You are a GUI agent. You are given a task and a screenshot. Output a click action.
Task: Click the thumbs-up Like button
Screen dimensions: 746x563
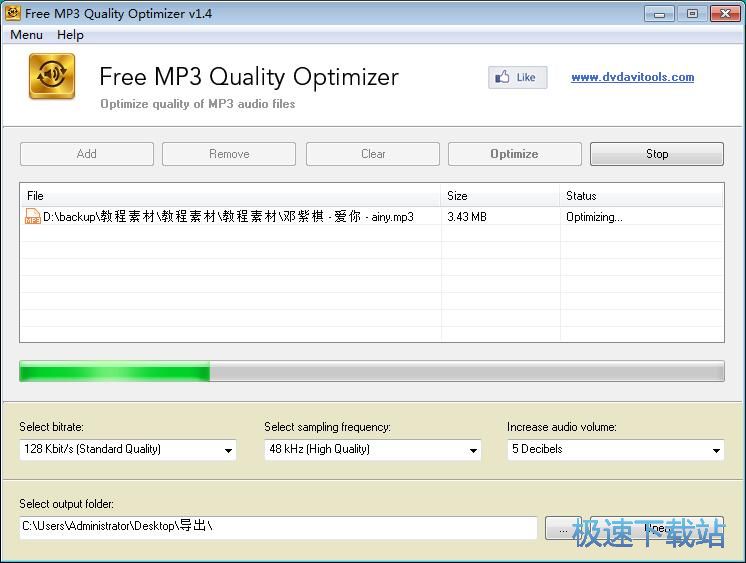[x=517, y=77]
